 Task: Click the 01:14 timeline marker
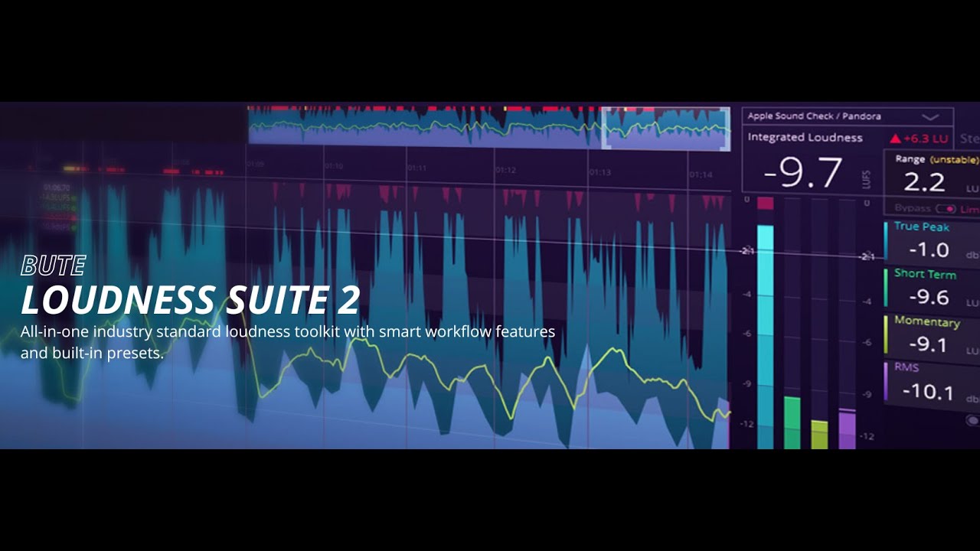point(701,174)
